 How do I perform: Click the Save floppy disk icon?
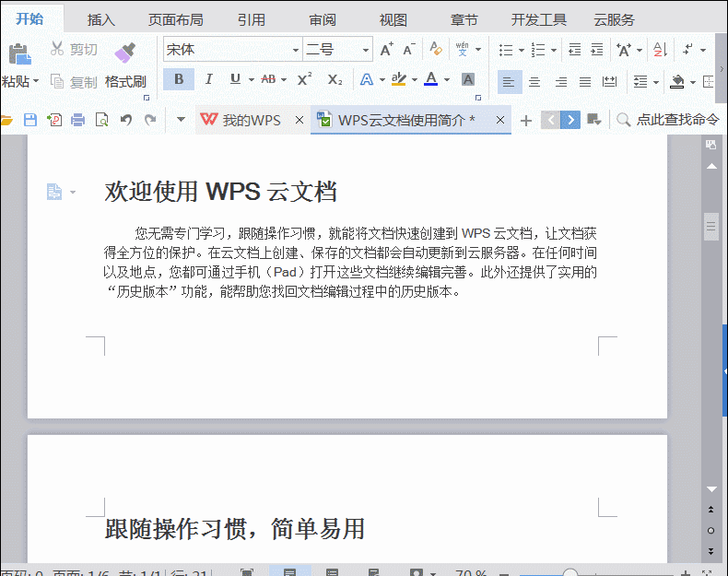(x=30, y=120)
